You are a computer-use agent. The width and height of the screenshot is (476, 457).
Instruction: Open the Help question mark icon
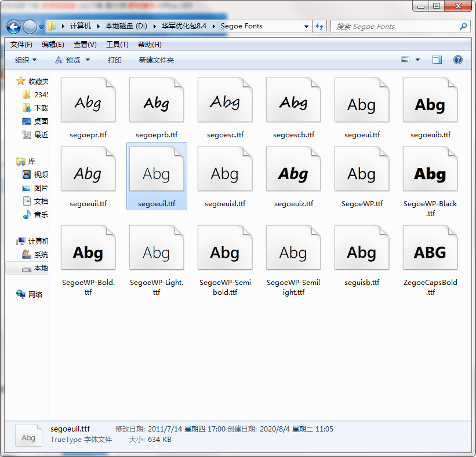click(457, 60)
